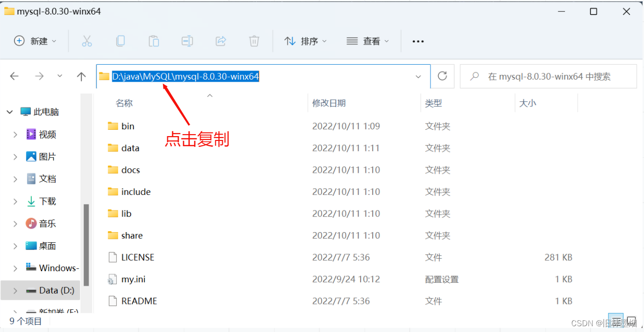
Task: Select the docs folder
Action: (131, 170)
